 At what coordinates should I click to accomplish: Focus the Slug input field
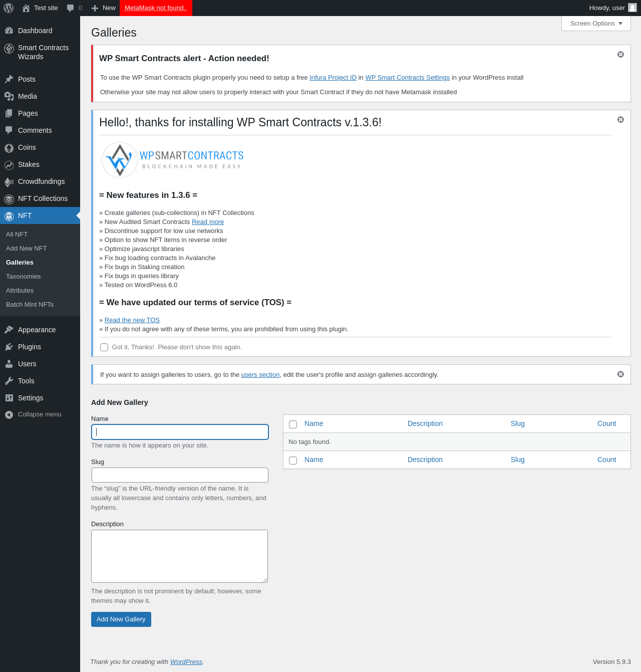click(180, 475)
